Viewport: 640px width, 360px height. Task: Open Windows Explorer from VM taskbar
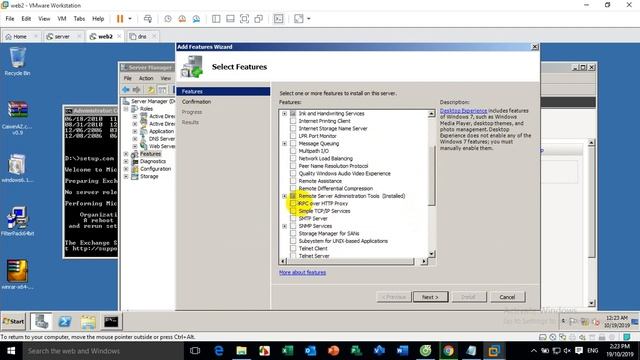pos(88,322)
